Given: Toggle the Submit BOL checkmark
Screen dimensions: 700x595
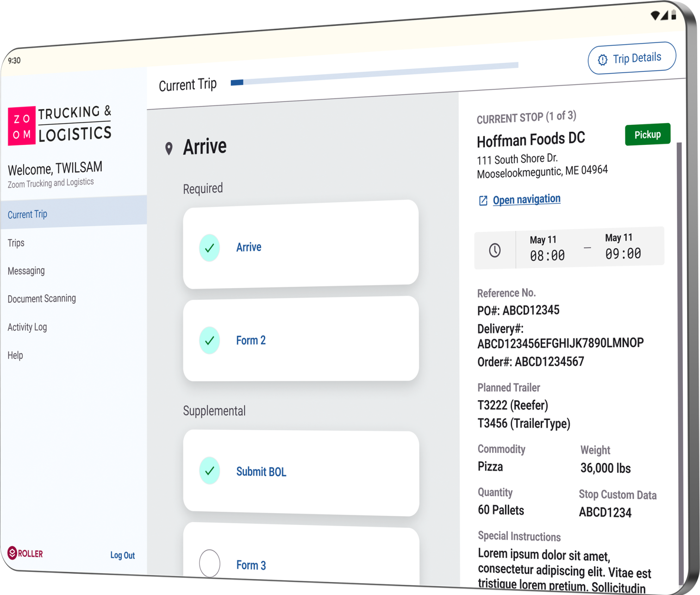Looking at the screenshot, I should pos(209,471).
